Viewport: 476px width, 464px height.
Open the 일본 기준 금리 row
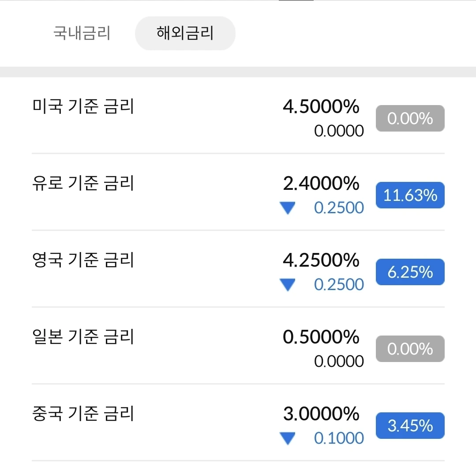(x=83, y=337)
